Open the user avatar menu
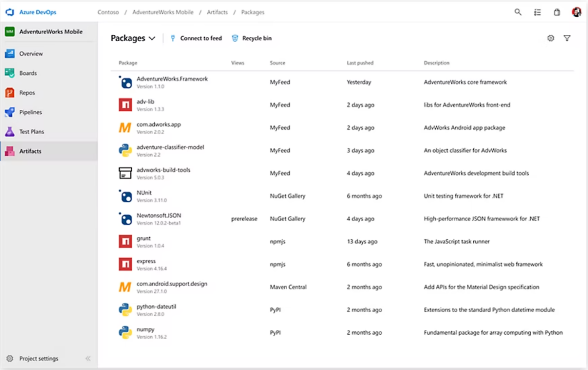 575,12
